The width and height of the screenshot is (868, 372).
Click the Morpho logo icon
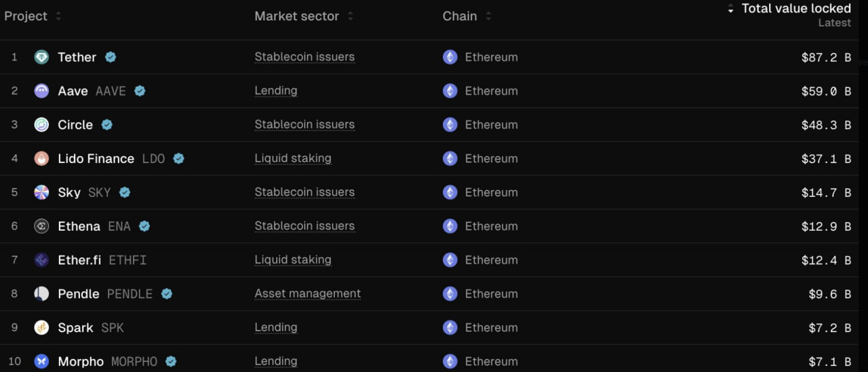(41, 362)
